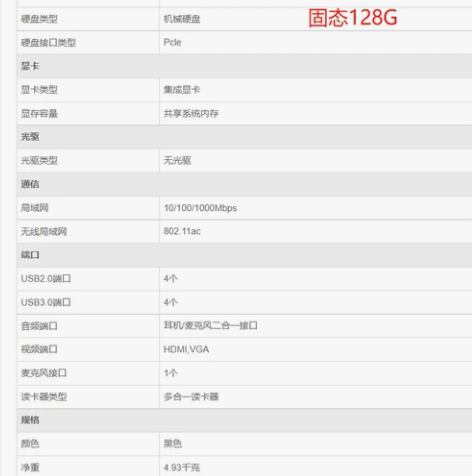Click the 1个 value in 麦克风接口 row
Image resolution: width=472 pixels, height=476 pixels.
tap(171, 373)
